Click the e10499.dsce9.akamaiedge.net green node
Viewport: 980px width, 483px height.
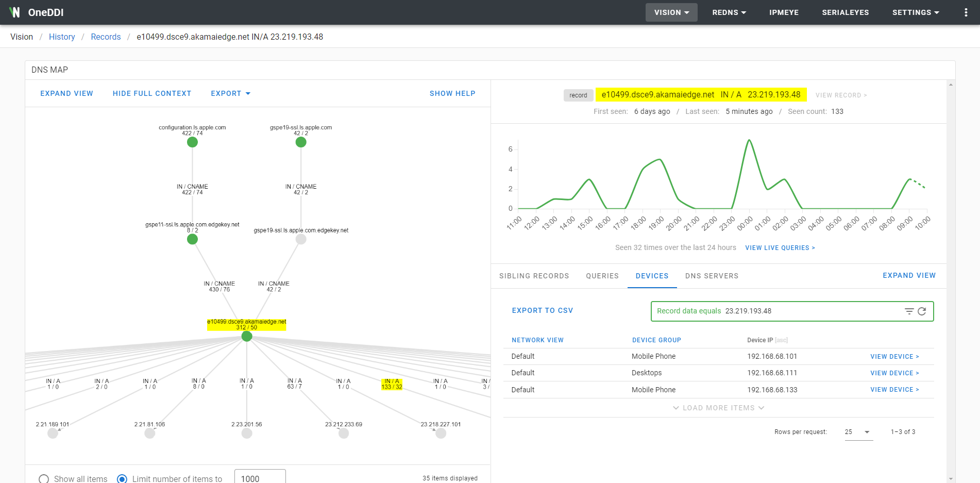click(x=247, y=337)
